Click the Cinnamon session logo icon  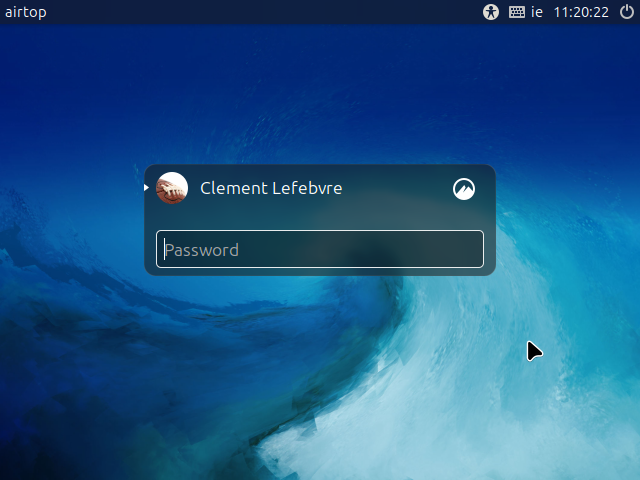tap(464, 188)
